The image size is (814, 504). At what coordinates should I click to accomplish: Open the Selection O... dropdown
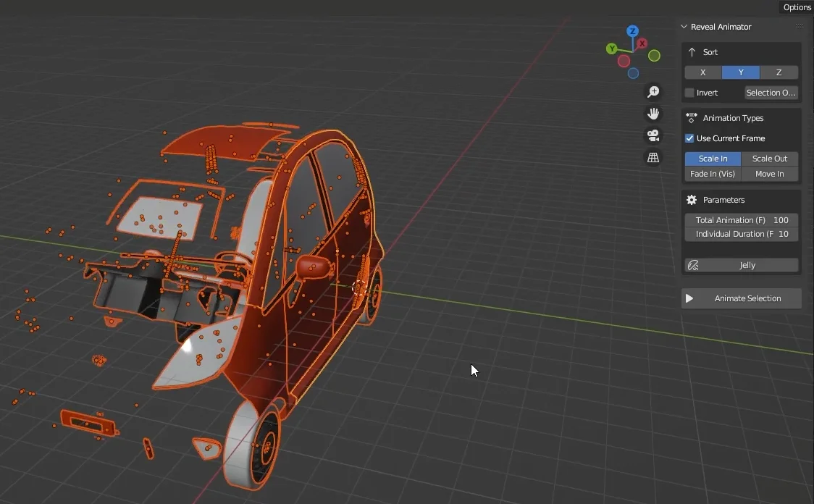point(770,92)
